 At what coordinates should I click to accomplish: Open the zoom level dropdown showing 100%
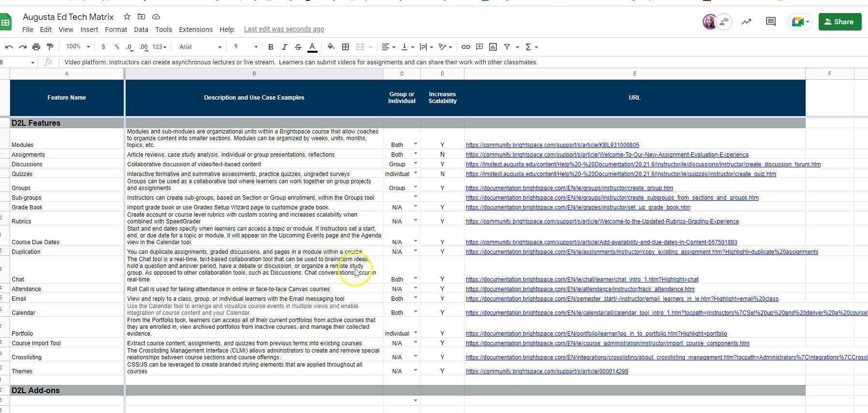(78, 47)
